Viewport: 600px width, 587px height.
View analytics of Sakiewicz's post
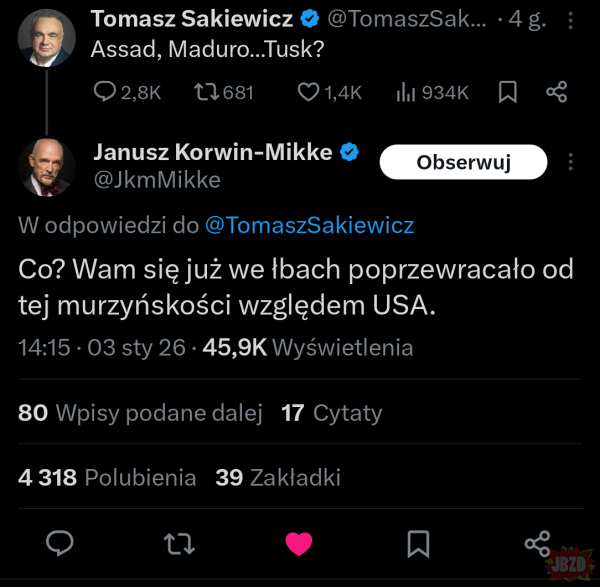pos(406,92)
